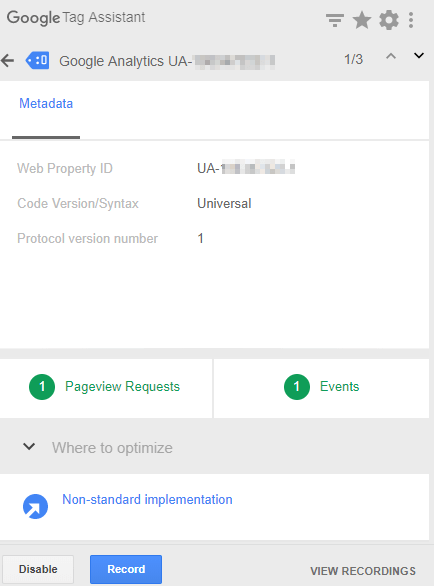
Task: Click the blue Record button
Action: [x=126, y=569]
